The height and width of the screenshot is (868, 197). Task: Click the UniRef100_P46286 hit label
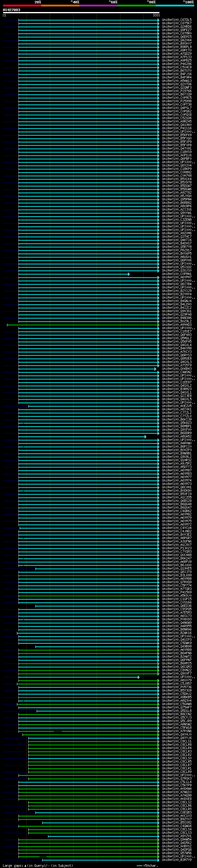tap(176, 64)
